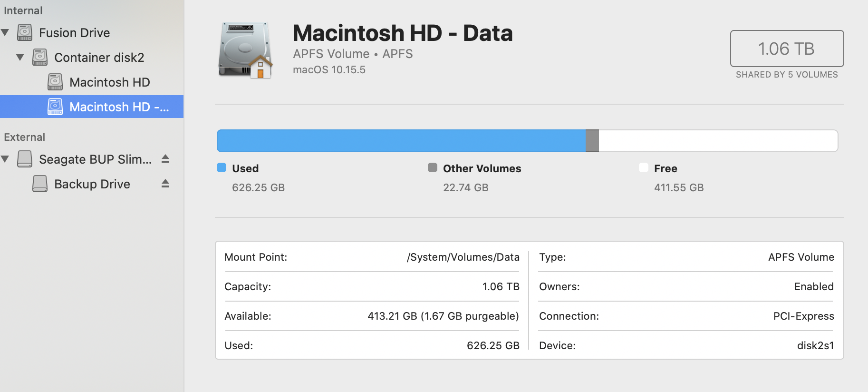Click the 626.25 GB value under Used legend
The height and width of the screenshot is (392, 868).
pyautogui.click(x=258, y=187)
